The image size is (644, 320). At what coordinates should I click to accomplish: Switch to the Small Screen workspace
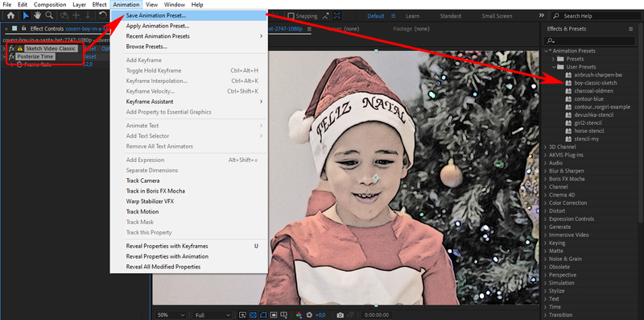[497, 16]
